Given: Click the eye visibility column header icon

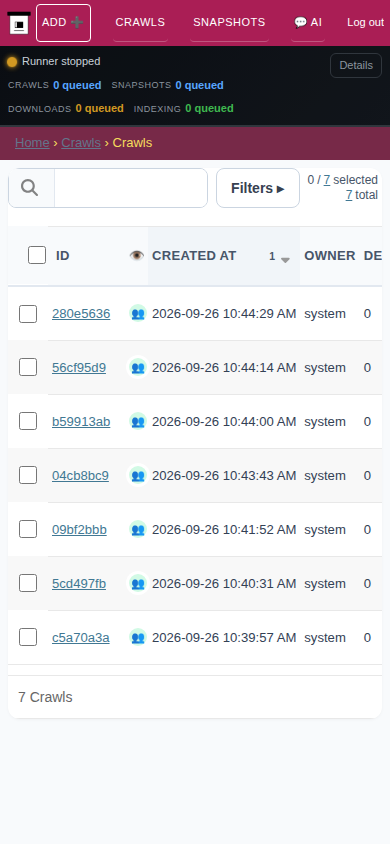Looking at the screenshot, I should click(137, 256).
